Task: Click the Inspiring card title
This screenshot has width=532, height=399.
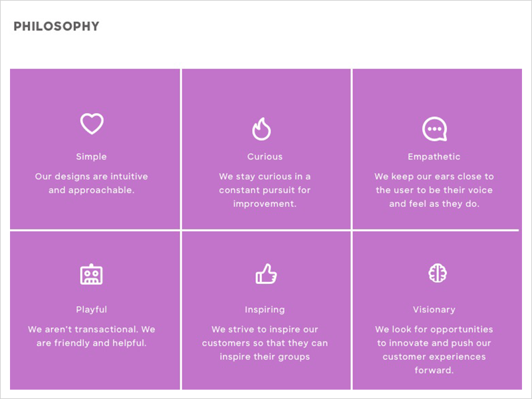Action: click(x=265, y=309)
